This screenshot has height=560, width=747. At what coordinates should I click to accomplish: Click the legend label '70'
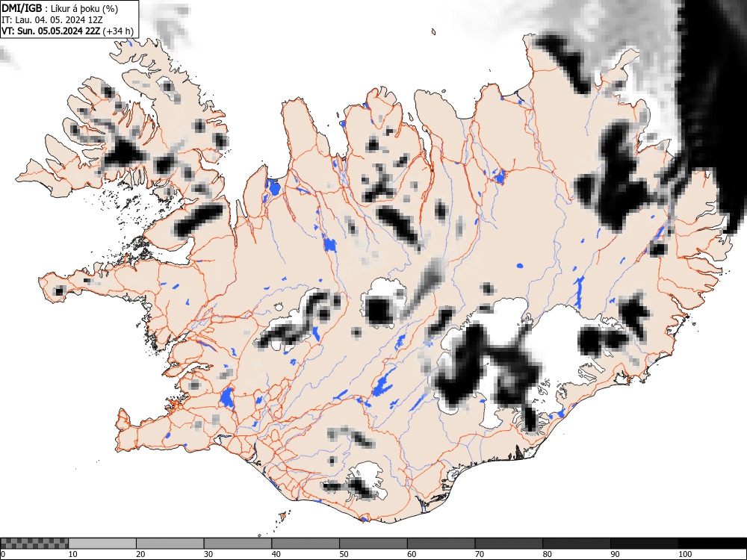(480, 554)
